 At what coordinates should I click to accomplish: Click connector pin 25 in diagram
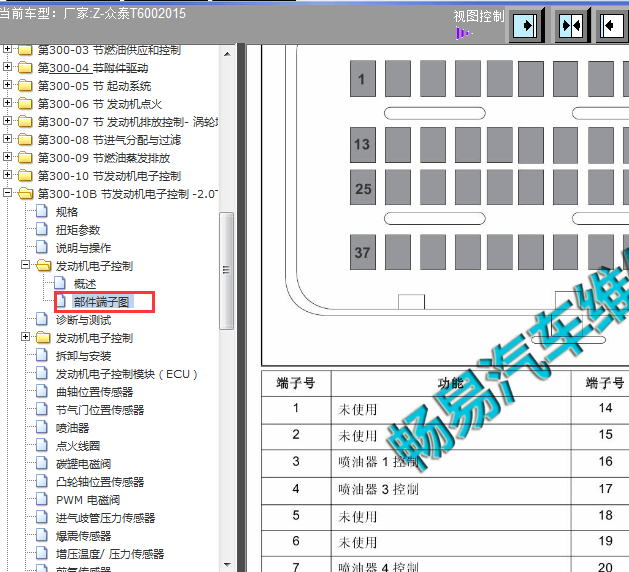click(363, 187)
